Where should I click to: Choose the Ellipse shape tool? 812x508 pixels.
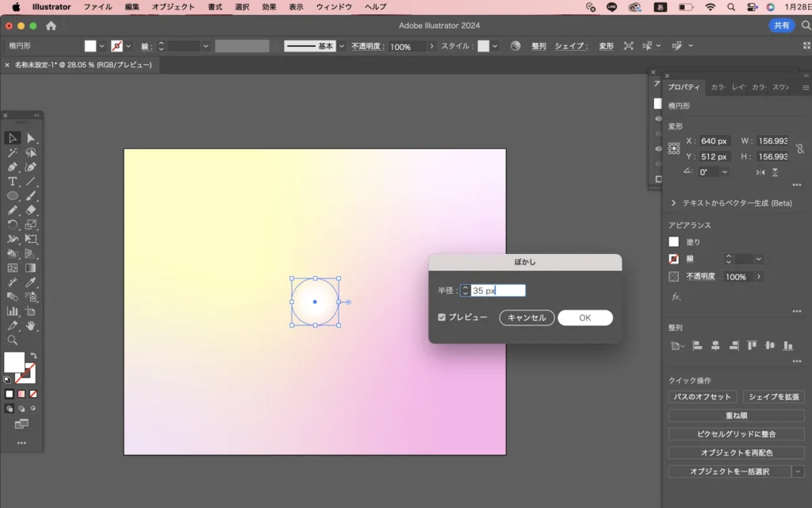[x=13, y=195]
